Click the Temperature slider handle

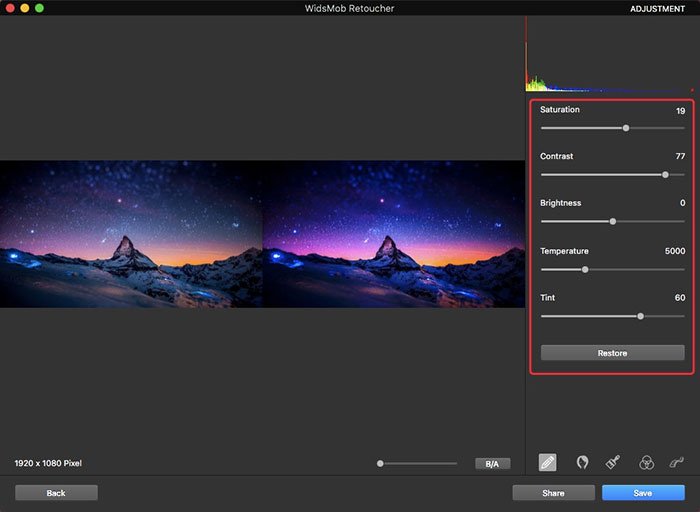[x=585, y=270]
